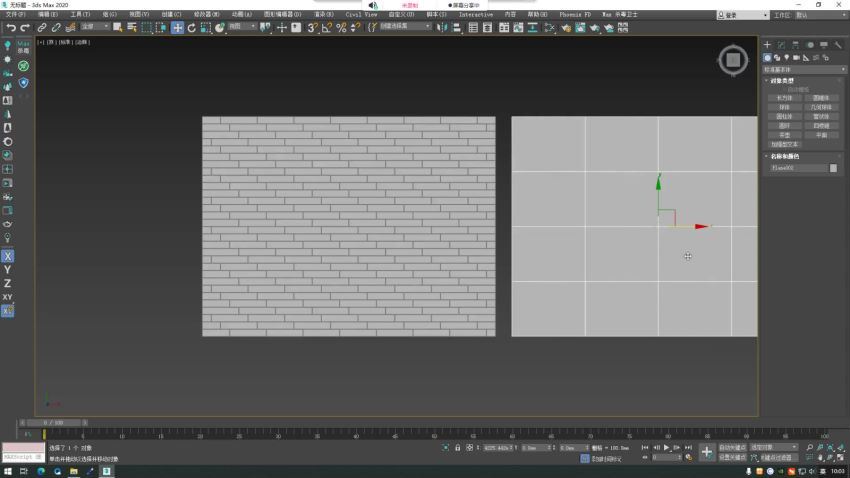This screenshot has height=478, width=850.
Task: Open the Civil View menu
Action: click(361, 15)
